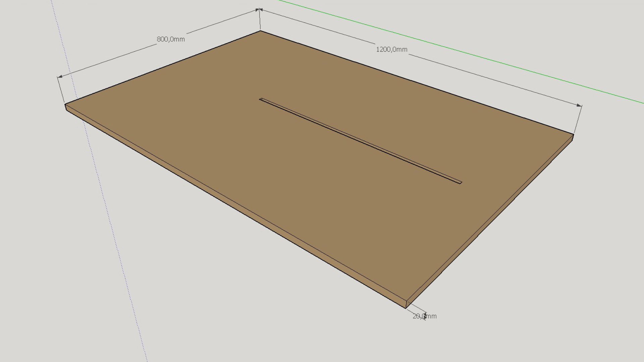Click the long slot in the board

tap(361, 140)
